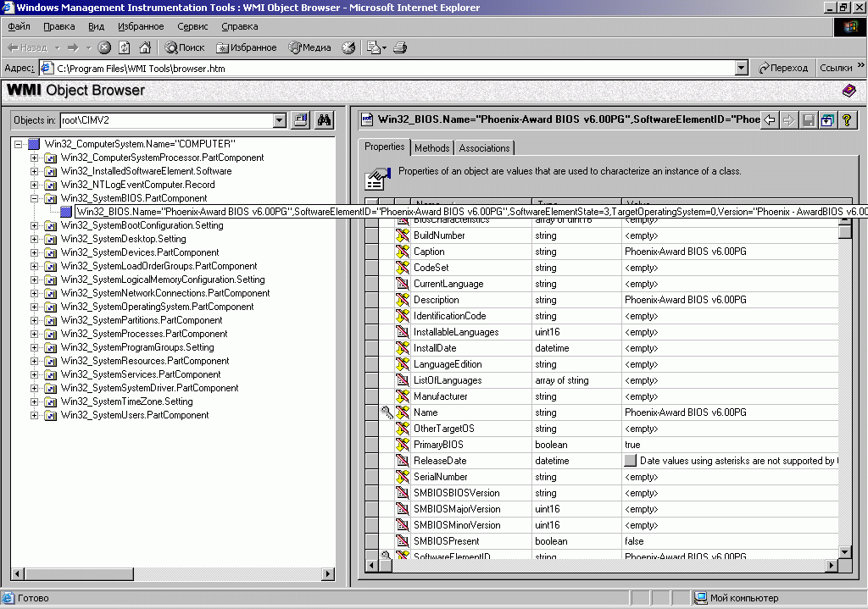Screen dimensions: 868x609
Task: Click the Медиа toolbar button
Action: 309,47
